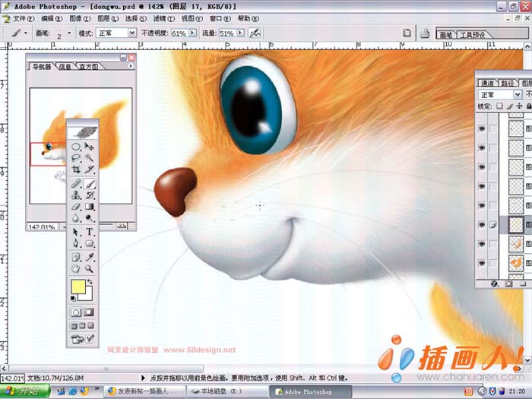Click the status bar zoom field 142.01%
The width and height of the screenshot is (532, 399).
click(x=13, y=378)
